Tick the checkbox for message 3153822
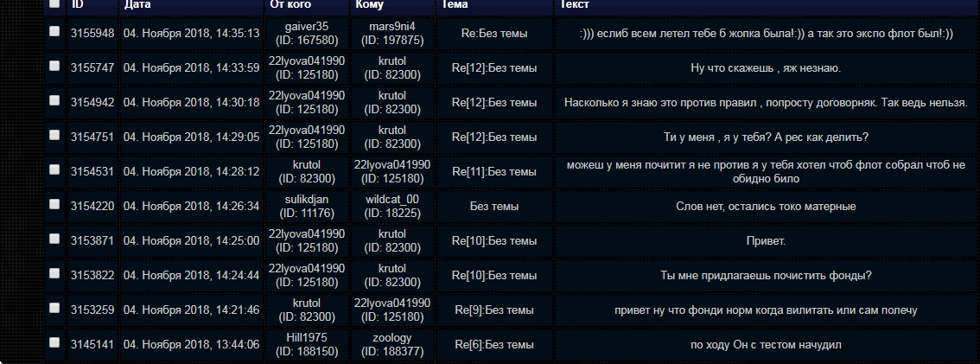Image resolution: width=980 pixels, height=364 pixels. coord(55,273)
